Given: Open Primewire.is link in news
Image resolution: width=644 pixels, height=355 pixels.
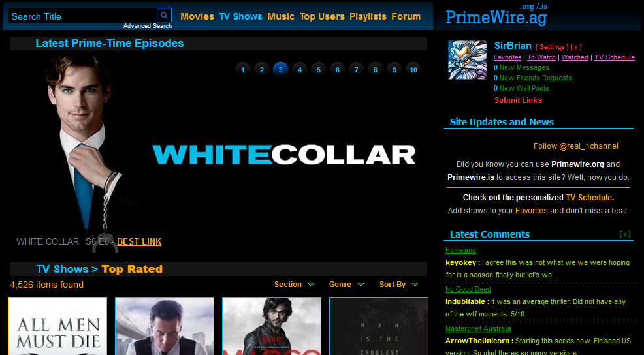Looking at the screenshot, I should (x=471, y=177).
